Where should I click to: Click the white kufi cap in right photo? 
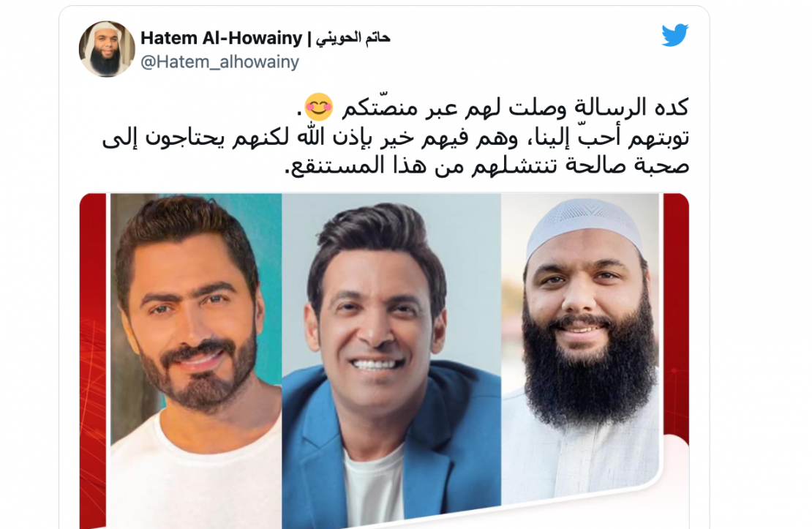pyautogui.click(x=584, y=224)
